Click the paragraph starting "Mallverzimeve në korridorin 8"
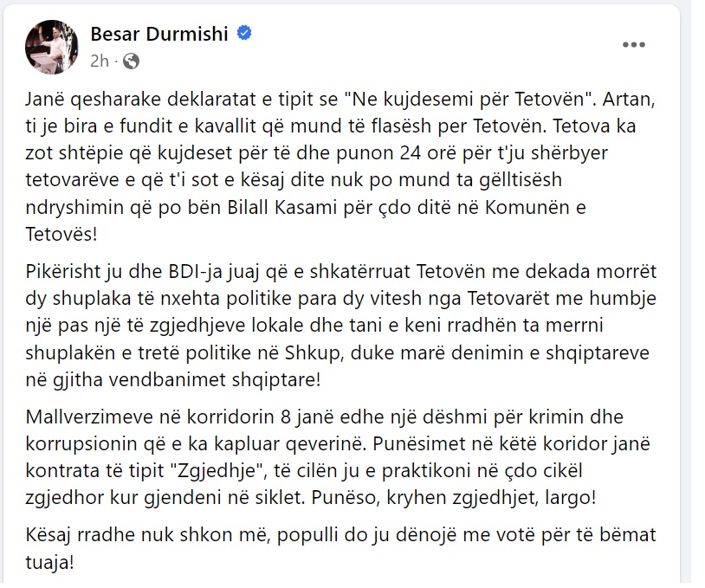This screenshot has width=705, height=588. [338, 457]
